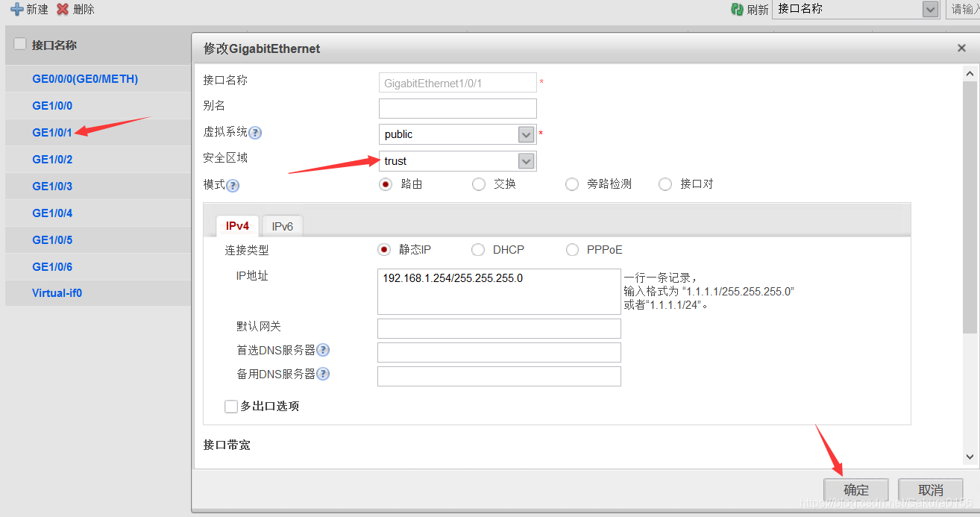This screenshot has width=980, height=517.
Task: Click the green 刷新 refresh icon
Action: pyautogui.click(x=737, y=9)
